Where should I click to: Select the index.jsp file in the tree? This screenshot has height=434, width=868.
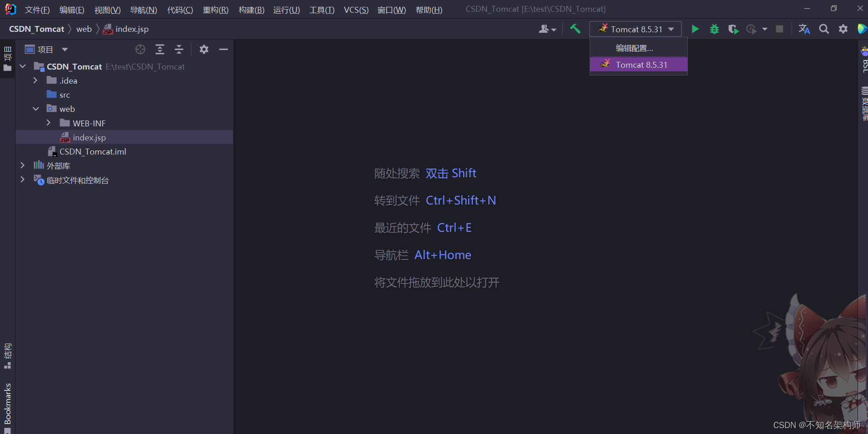coord(90,137)
